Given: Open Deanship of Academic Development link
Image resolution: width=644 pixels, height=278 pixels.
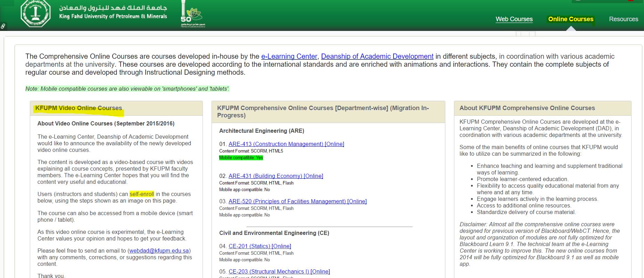Looking at the screenshot, I should [x=377, y=56].
